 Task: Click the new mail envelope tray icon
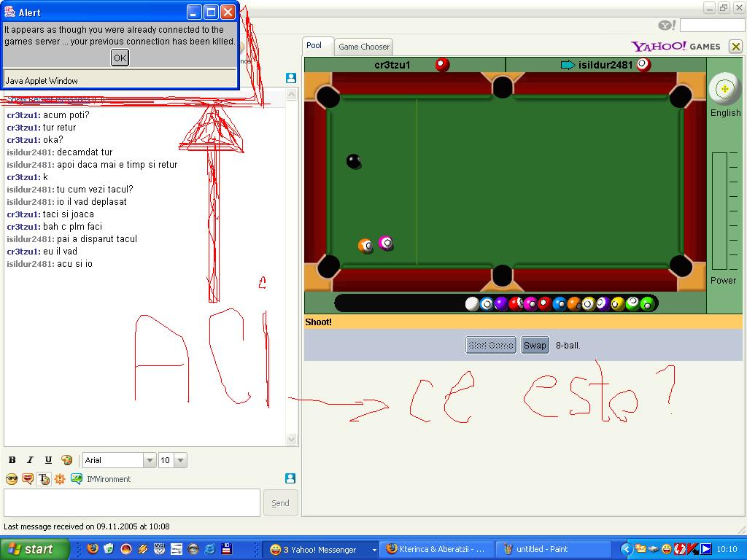tap(640, 550)
